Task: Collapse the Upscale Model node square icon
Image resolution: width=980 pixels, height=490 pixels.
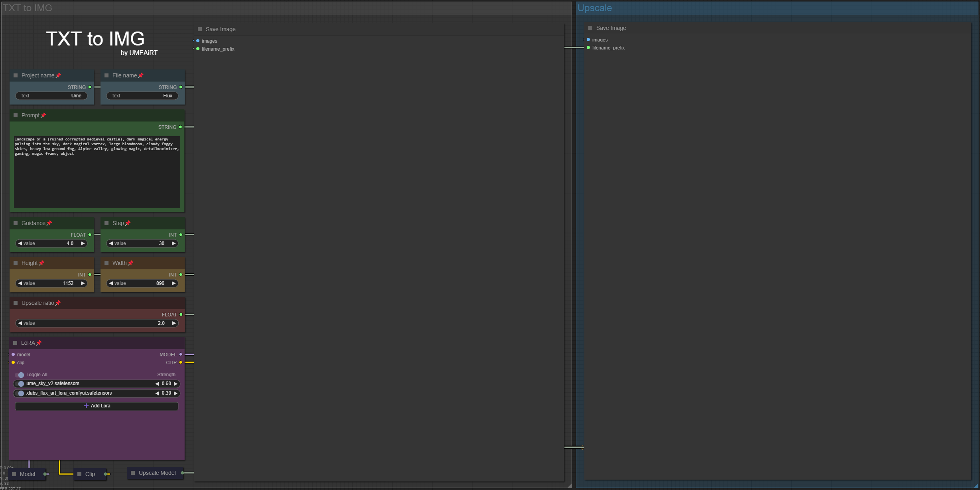Action: pyautogui.click(x=133, y=473)
